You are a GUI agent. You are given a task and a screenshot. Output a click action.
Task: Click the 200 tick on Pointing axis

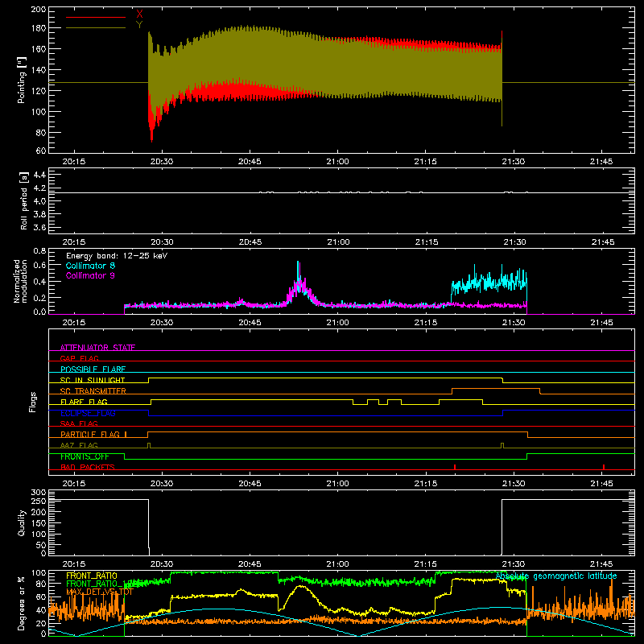tap(38, 10)
